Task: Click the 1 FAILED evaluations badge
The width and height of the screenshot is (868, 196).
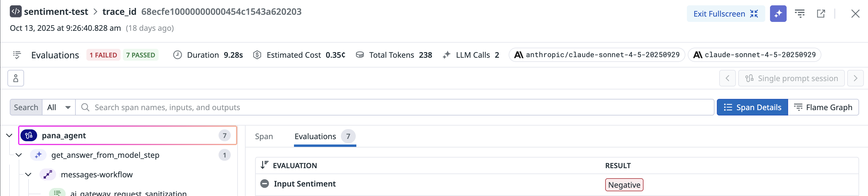Action: tap(103, 55)
